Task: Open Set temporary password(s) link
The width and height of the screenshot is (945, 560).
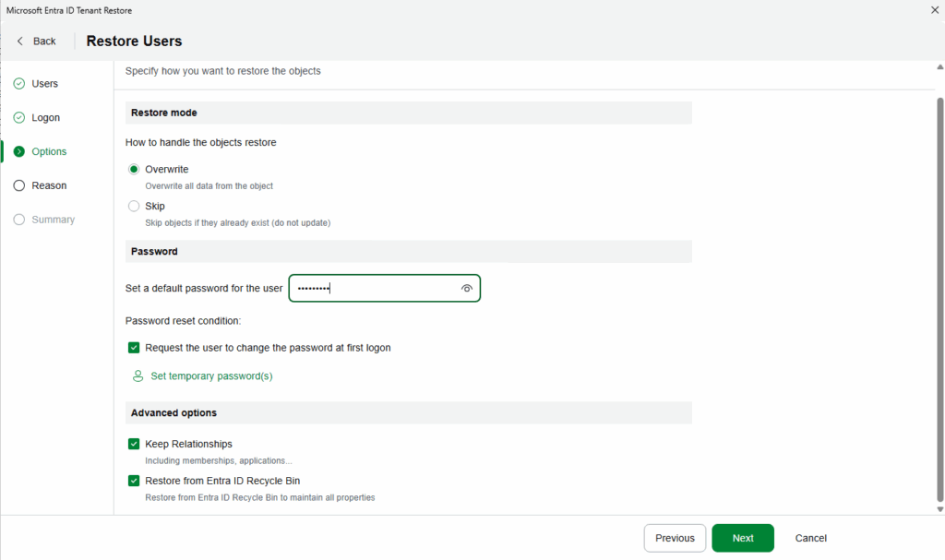Action: point(211,376)
